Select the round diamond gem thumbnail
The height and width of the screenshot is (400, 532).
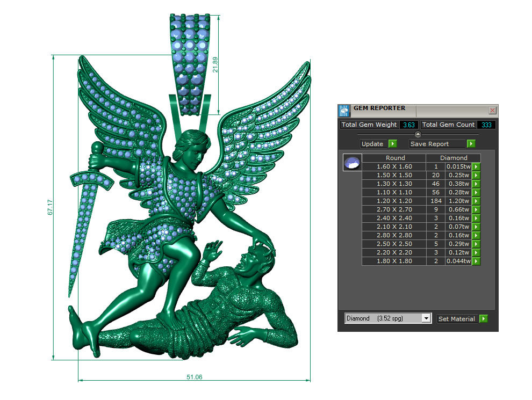353,162
